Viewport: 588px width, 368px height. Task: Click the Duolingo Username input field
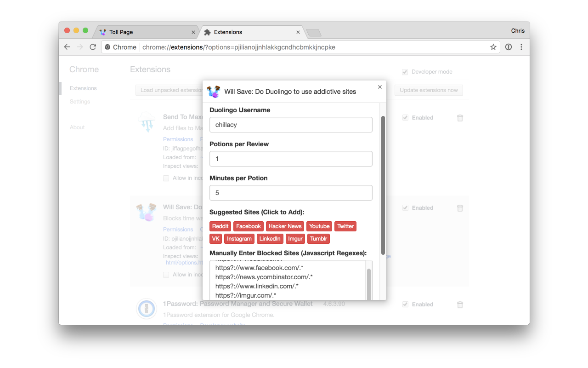point(291,125)
